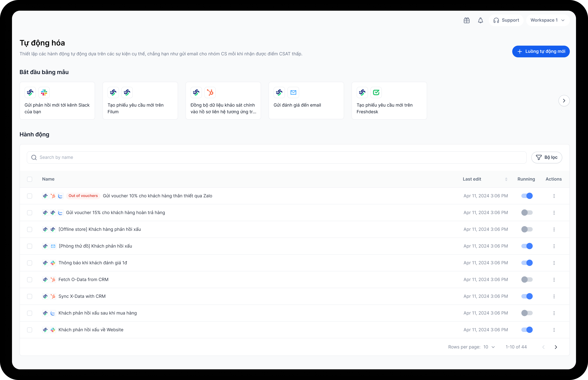
Task: Open the Bộ lọc filter button
Action: 546,157
